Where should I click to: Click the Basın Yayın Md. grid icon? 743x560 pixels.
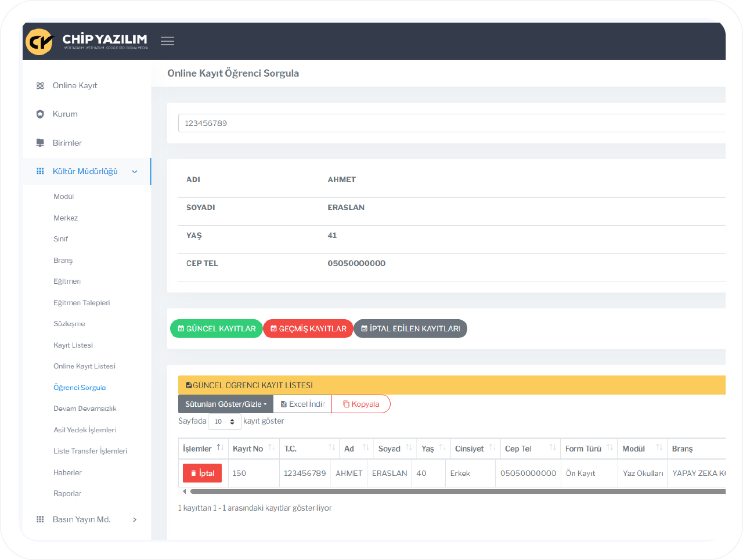pos(40,519)
